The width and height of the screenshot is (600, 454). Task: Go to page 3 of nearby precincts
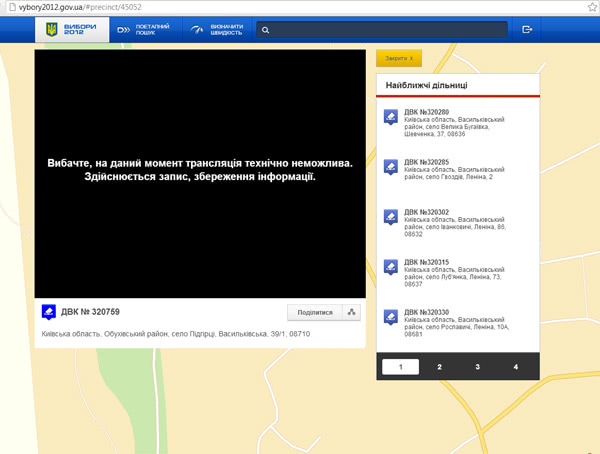pos(478,367)
